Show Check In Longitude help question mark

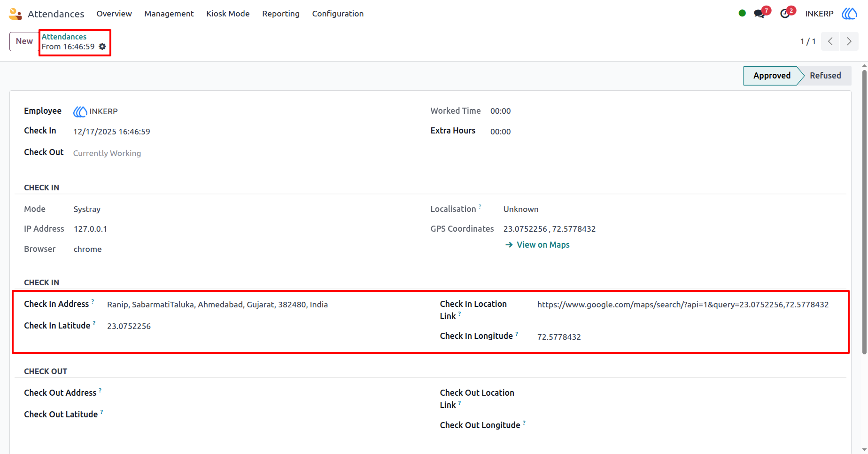(517, 334)
